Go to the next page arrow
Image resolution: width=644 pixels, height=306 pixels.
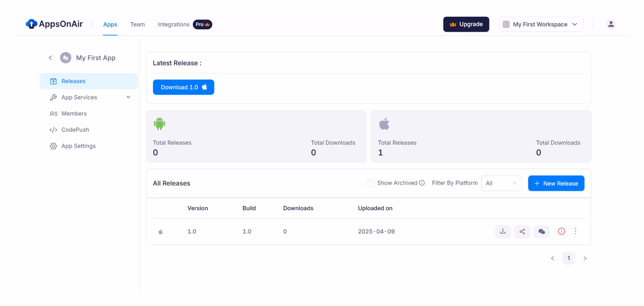585,258
